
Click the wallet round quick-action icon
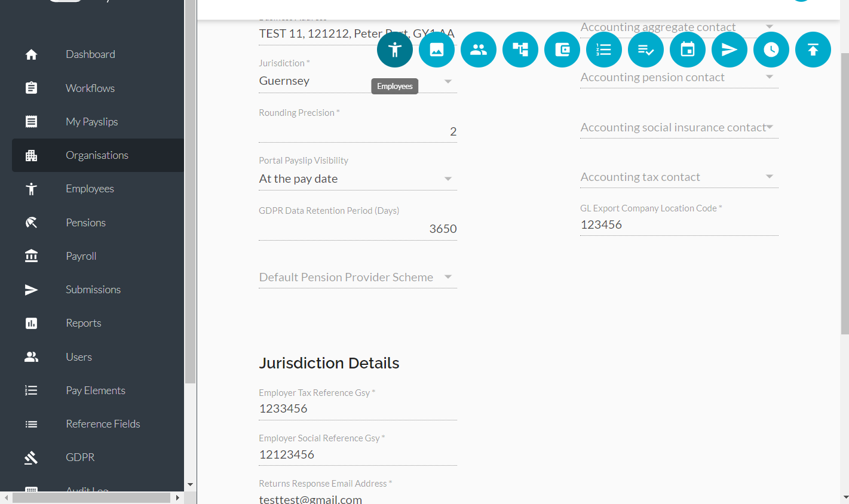click(x=562, y=50)
